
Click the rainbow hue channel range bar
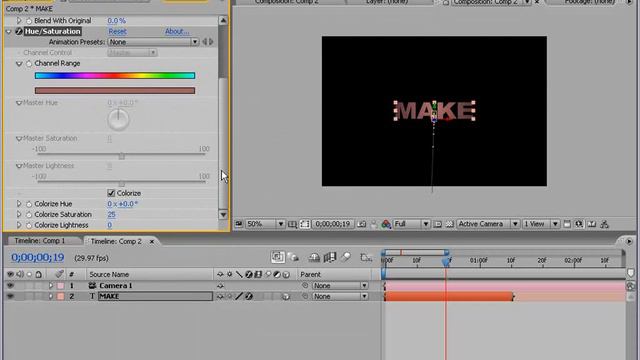pyautogui.click(x=115, y=76)
